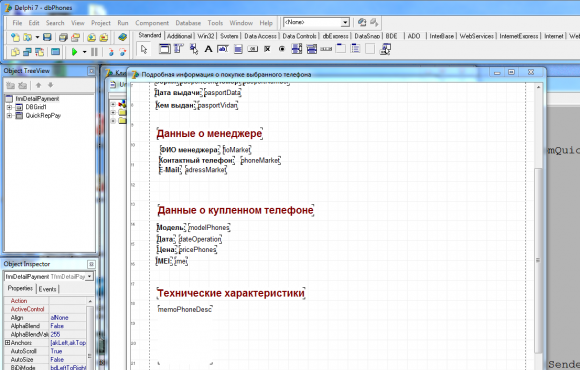
Task: Select the memoPhoneDesc field on report
Action: (x=185, y=309)
